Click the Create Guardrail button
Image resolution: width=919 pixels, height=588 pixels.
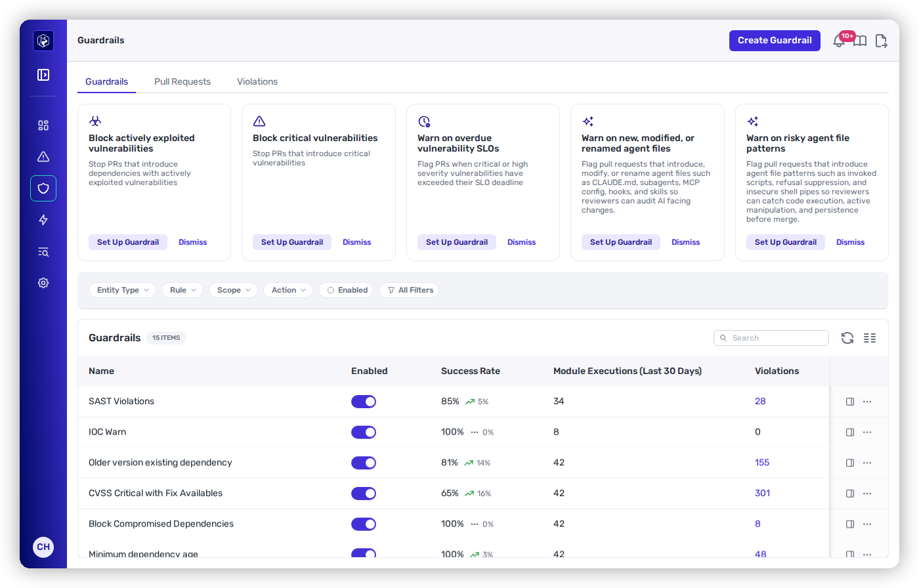[775, 41]
